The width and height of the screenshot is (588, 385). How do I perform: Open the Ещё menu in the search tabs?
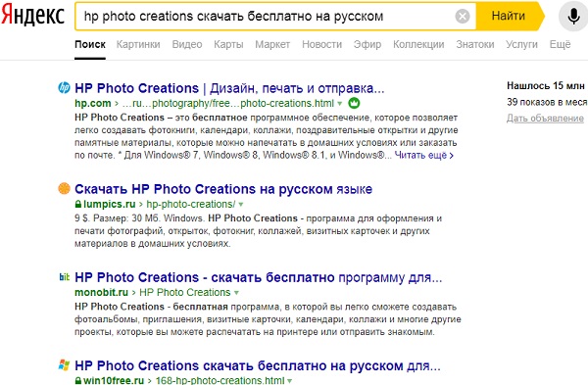click(560, 44)
